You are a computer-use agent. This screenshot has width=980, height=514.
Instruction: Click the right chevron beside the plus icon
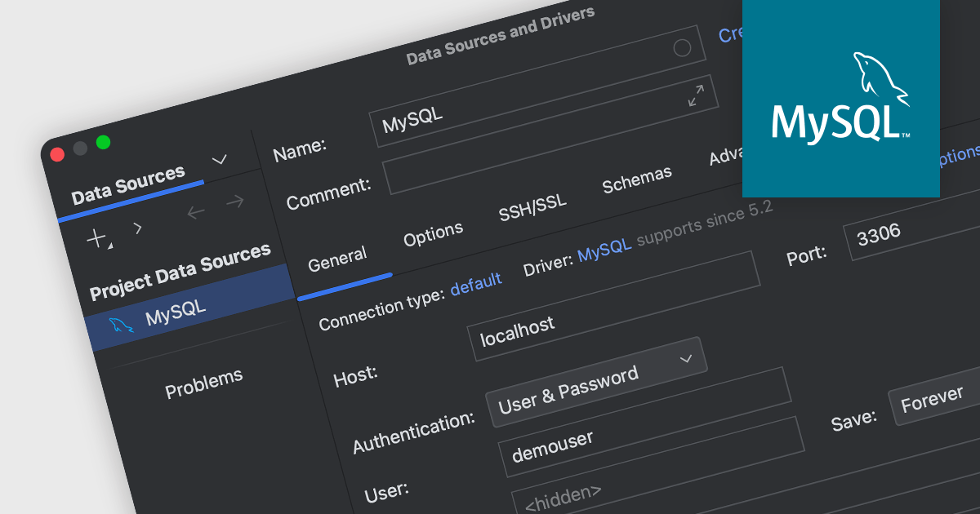(138, 228)
